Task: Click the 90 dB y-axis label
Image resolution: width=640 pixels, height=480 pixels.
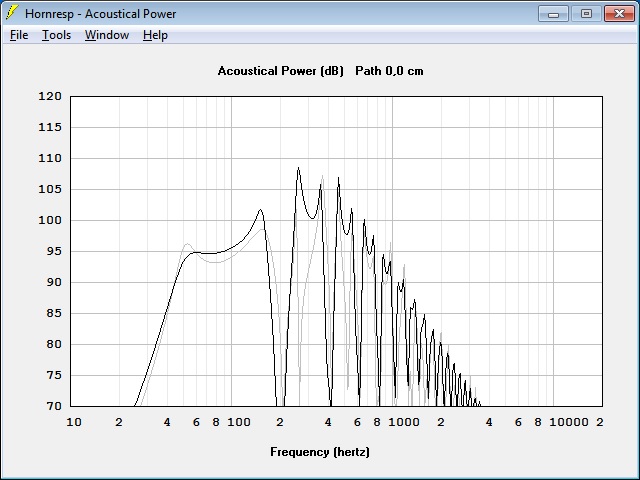Action: tap(53, 282)
